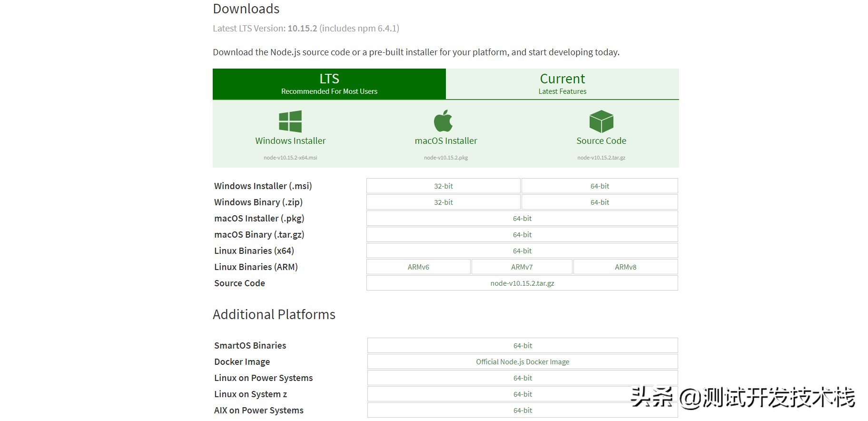Switch to the LTS tab

point(329,84)
